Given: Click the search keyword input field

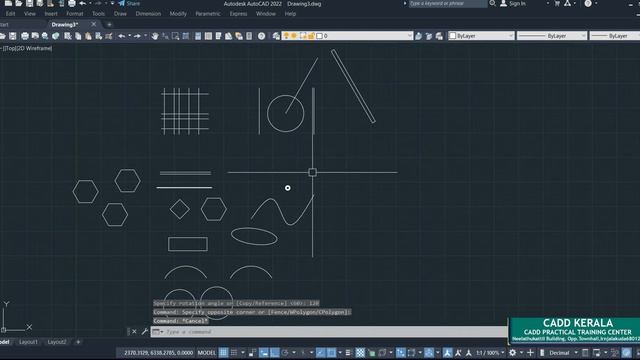Looking at the screenshot, I should coord(448,4).
